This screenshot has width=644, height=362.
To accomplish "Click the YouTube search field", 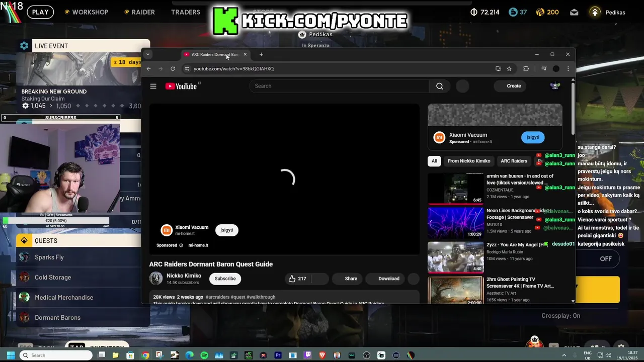I will point(340,86).
